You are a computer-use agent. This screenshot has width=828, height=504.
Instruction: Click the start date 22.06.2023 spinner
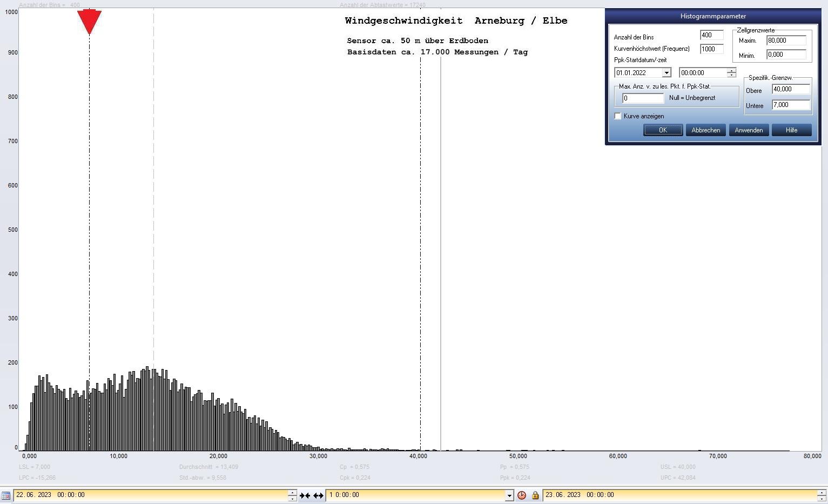(292, 495)
